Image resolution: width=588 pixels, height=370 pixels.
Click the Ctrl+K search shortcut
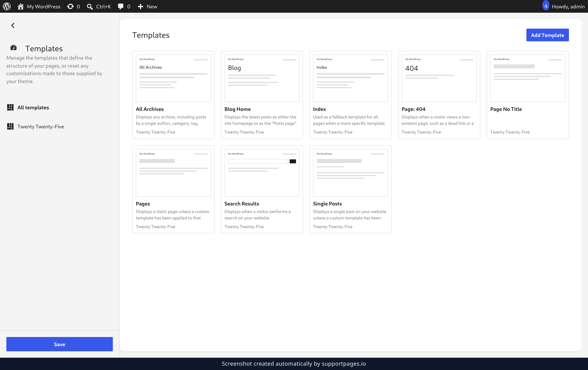pyautogui.click(x=103, y=7)
